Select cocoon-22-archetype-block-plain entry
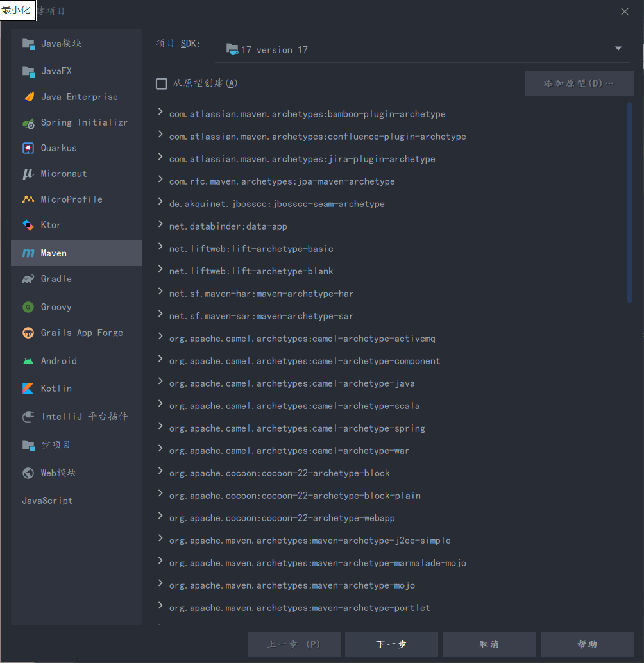Viewport: 644px width, 663px height. (x=295, y=495)
